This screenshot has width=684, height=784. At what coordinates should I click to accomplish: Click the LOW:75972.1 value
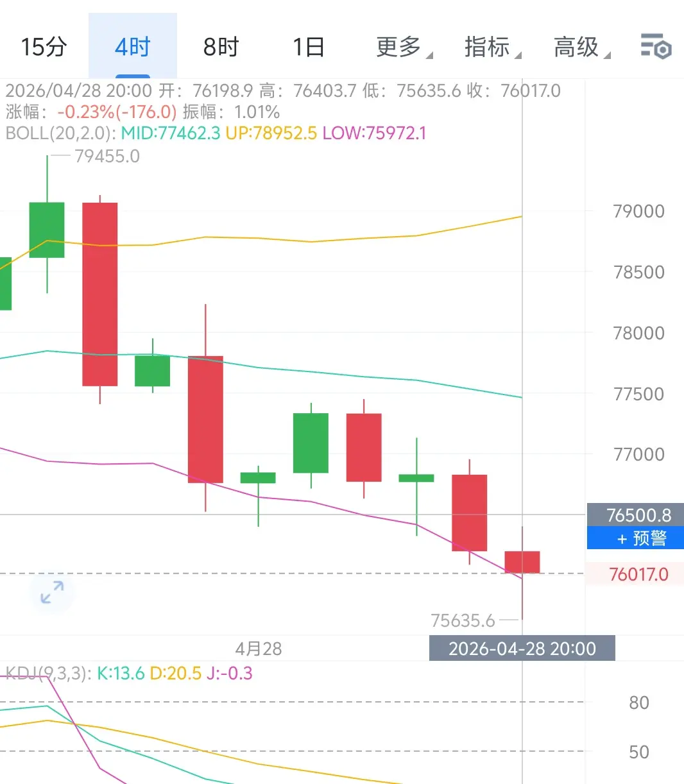coord(374,133)
